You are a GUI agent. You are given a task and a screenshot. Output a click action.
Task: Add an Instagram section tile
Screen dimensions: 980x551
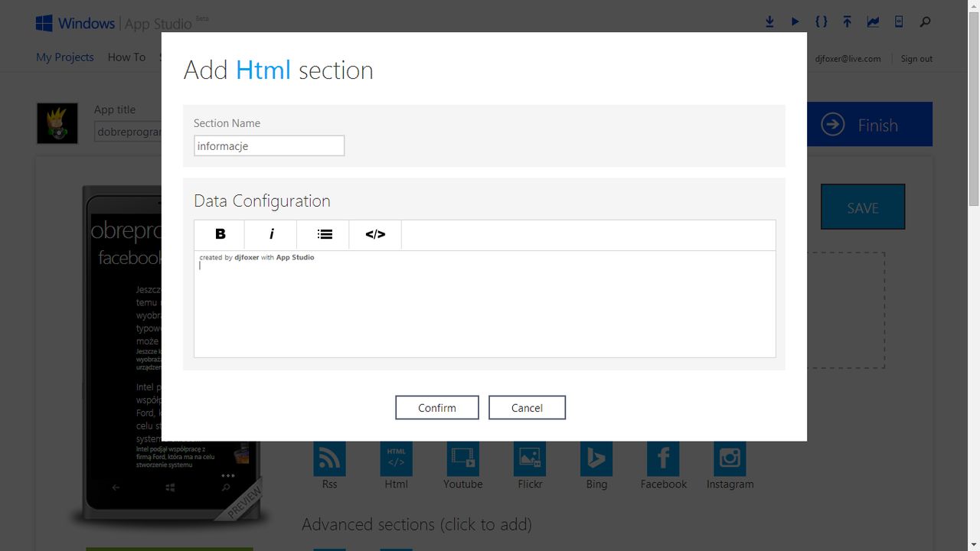[730, 465]
